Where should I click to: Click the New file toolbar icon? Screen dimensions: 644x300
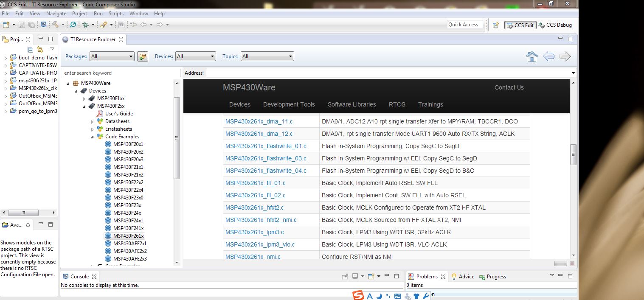tap(6, 25)
